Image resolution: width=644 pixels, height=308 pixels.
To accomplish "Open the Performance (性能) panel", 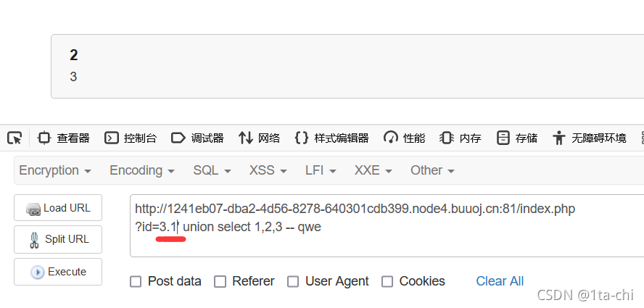I will tap(404, 138).
